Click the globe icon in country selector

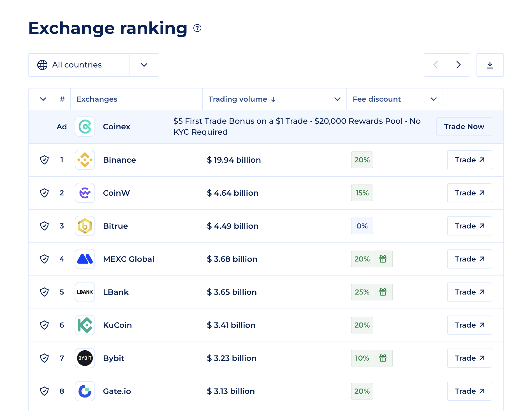click(x=42, y=65)
